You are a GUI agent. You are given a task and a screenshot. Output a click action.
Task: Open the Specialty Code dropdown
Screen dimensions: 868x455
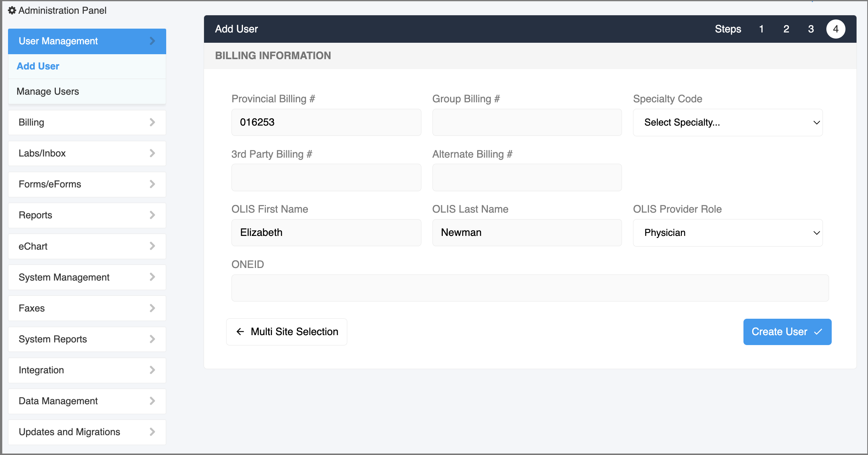tap(728, 123)
